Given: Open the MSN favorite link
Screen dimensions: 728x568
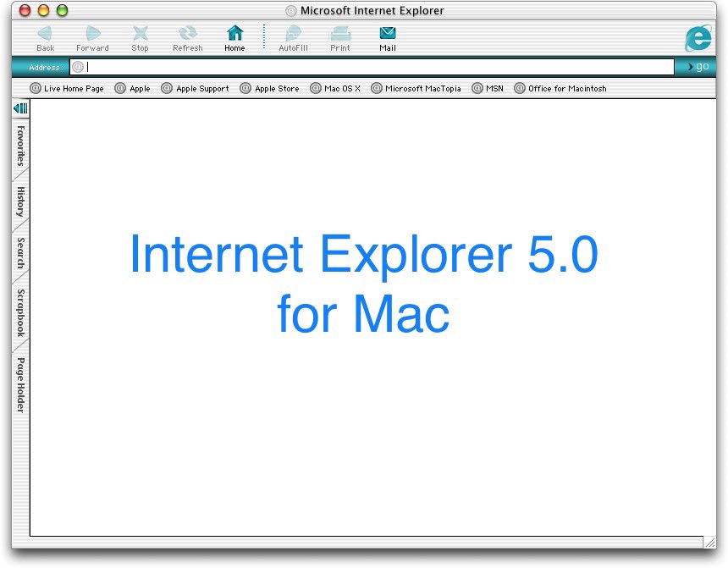Looking at the screenshot, I should [488, 88].
